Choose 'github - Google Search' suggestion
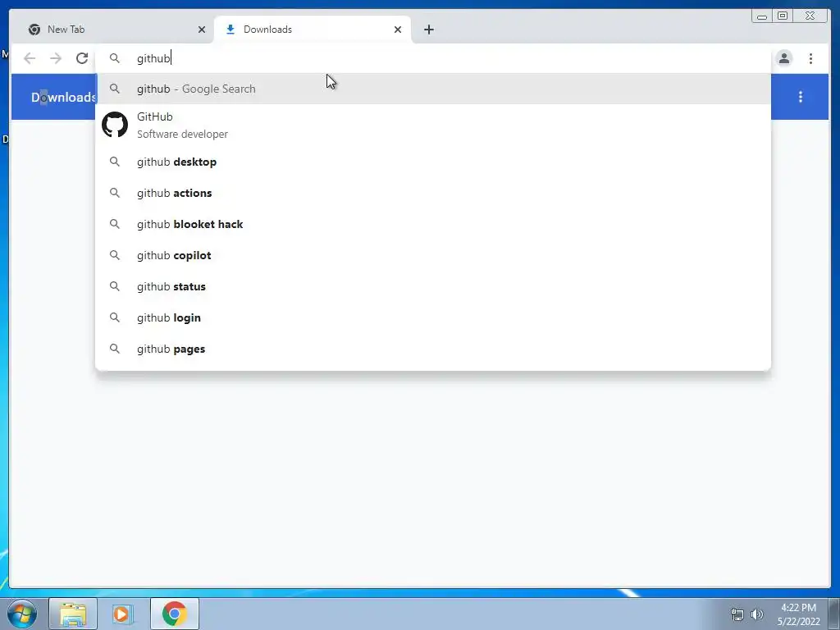The image size is (840, 630). point(433,89)
